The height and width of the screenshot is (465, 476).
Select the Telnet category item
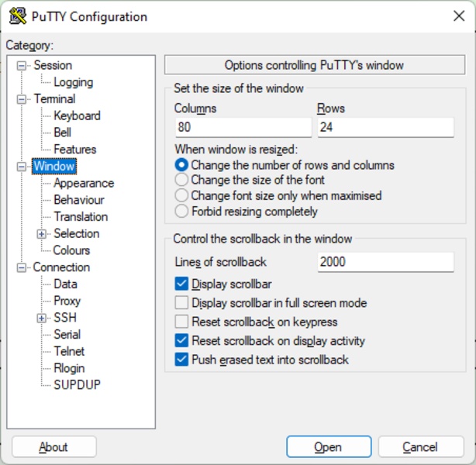click(69, 351)
